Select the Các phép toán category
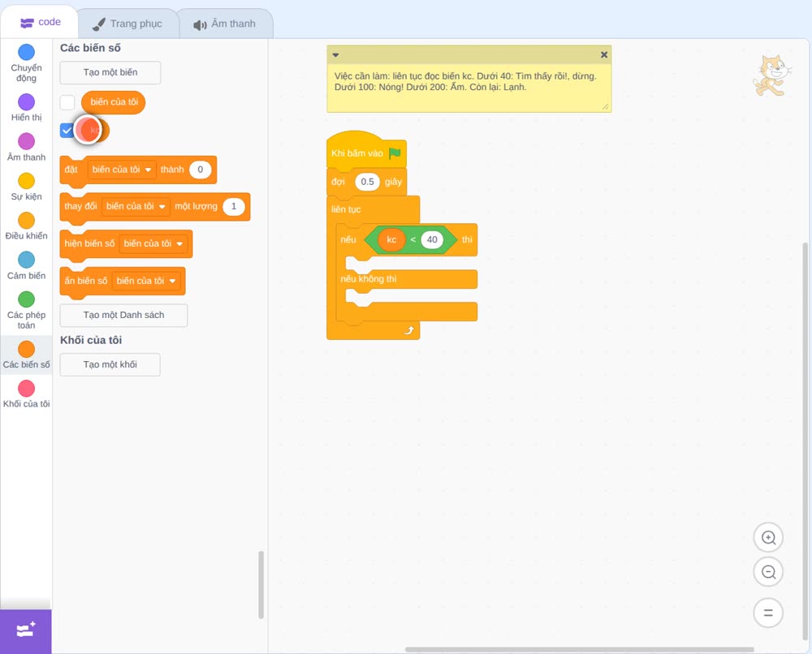The image size is (812, 654). point(27,311)
